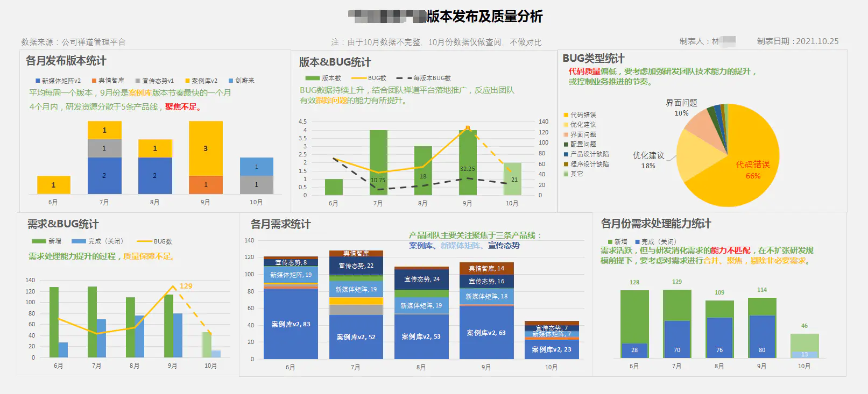This screenshot has height=394, width=868.
Task: Click the 完成（关闭） legend in 需求&BUG统计
Action: [97, 241]
